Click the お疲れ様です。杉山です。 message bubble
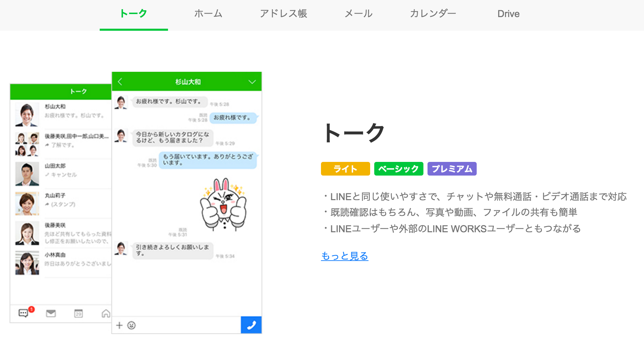 coord(170,101)
